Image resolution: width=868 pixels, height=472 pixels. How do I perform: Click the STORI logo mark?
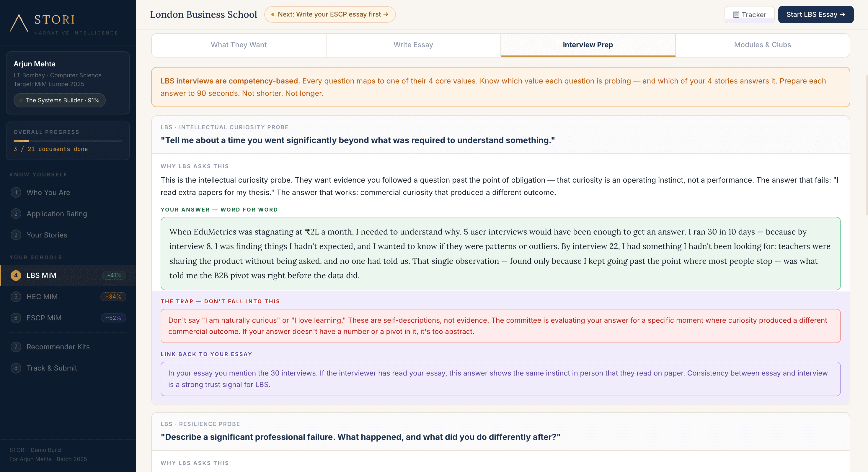[x=19, y=23]
